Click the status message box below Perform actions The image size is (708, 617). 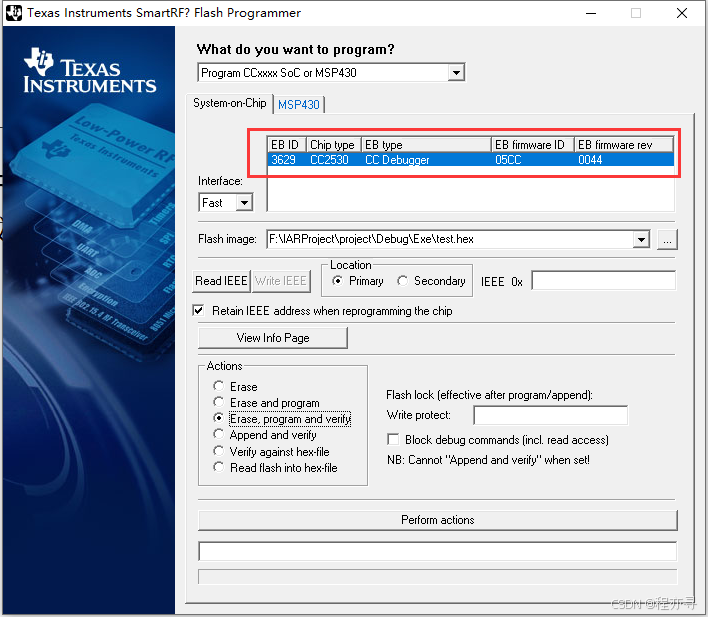pyautogui.click(x=438, y=552)
